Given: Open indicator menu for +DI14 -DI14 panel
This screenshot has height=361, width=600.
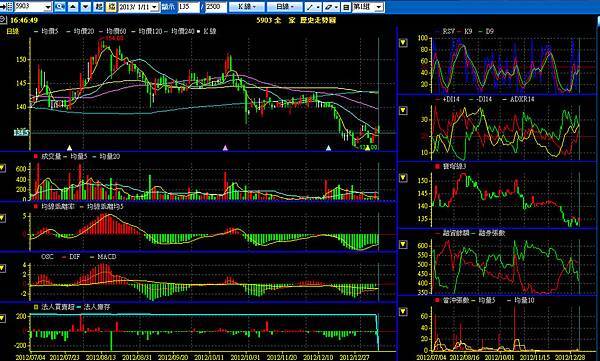Looking at the screenshot, I should 403,111.
